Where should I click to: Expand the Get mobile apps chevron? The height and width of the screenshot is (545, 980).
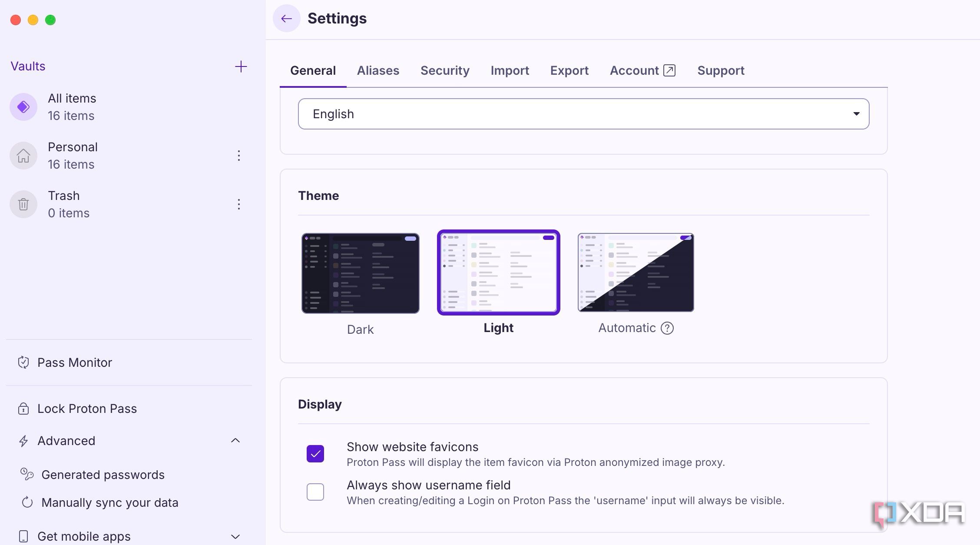(x=235, y=536)
